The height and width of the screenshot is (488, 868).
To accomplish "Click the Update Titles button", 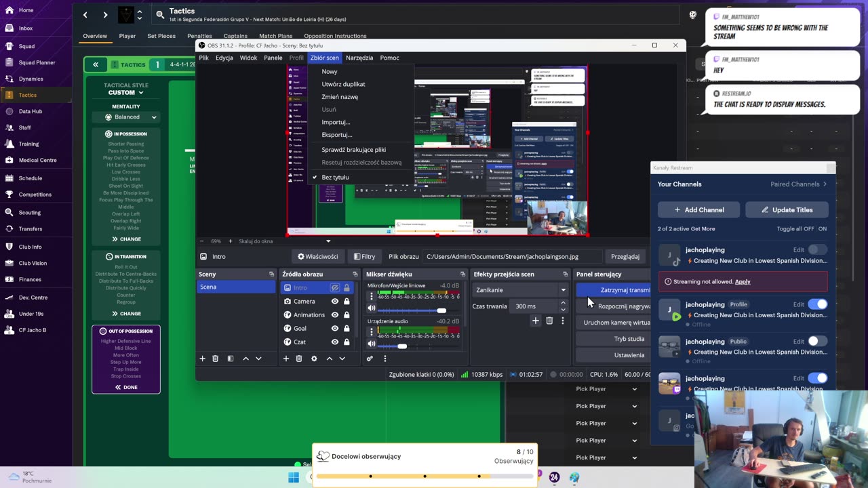I will (x=787, y=210).
